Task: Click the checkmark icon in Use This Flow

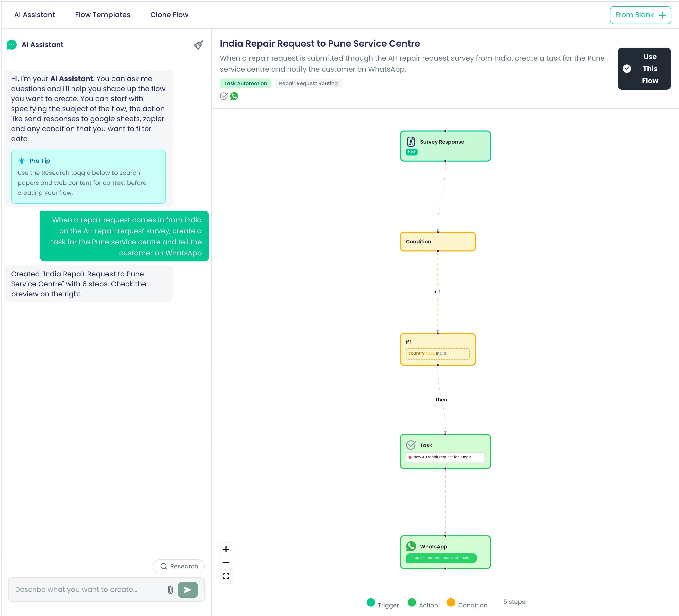Action: (627, 69)
